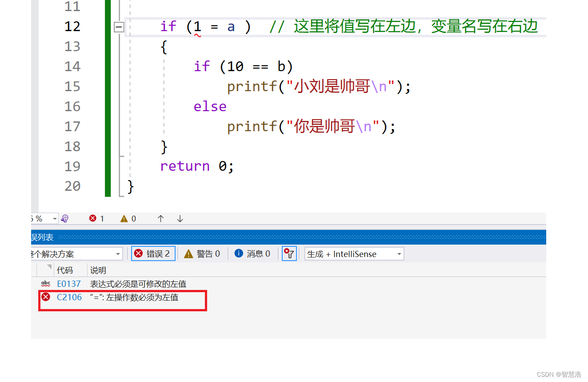Click the else keyword on line 16

click(210, 106)
